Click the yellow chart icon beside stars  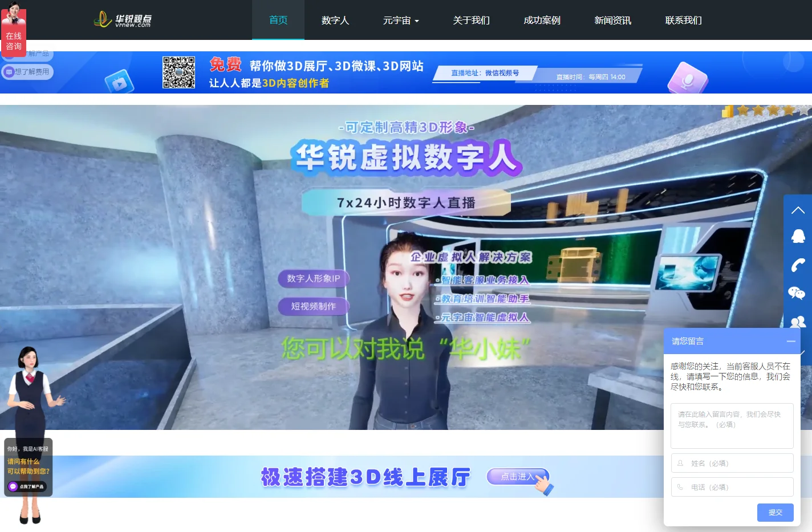click(x=728, y=111)
